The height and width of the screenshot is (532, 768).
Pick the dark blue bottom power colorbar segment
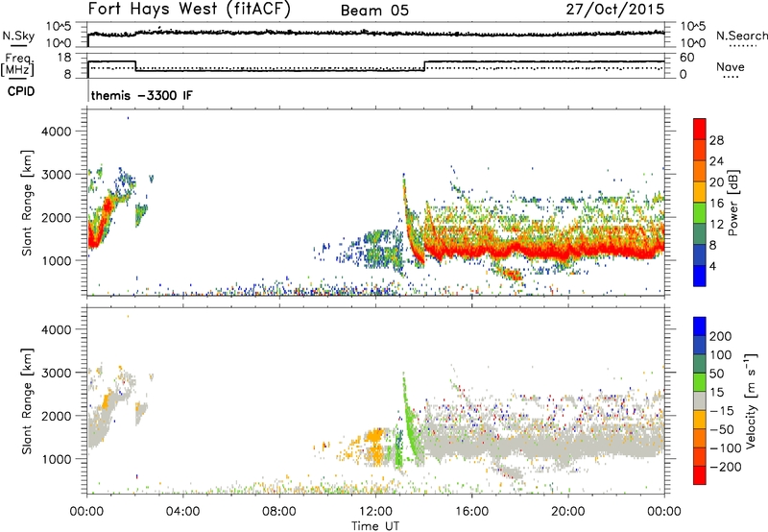coord(700,277)
